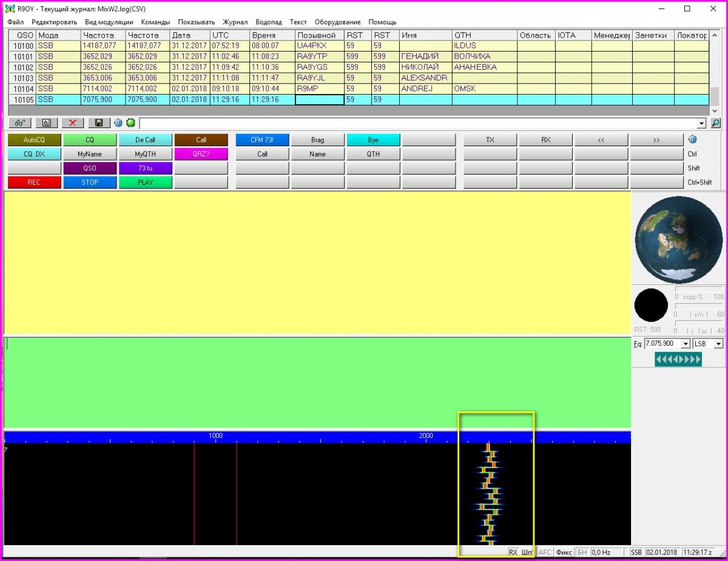Toggle the RX state in the status bar

(513, 553)
